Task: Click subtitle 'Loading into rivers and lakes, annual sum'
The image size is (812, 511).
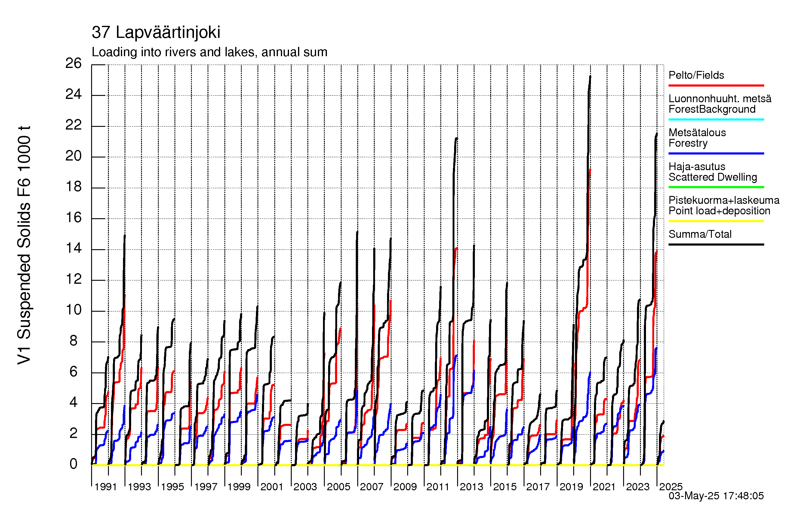Action: click(x=209, y=52)
